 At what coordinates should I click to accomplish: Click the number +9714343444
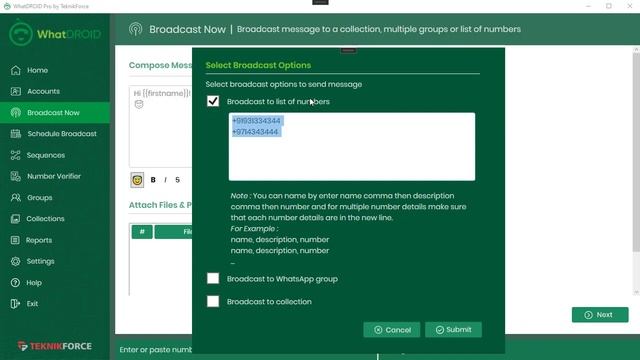(x=255, y=132)
